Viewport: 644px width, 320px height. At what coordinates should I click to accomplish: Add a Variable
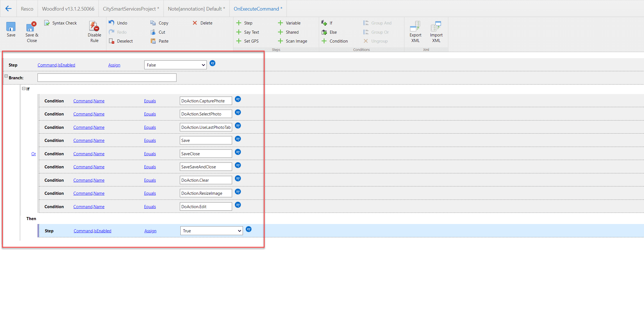289,23
